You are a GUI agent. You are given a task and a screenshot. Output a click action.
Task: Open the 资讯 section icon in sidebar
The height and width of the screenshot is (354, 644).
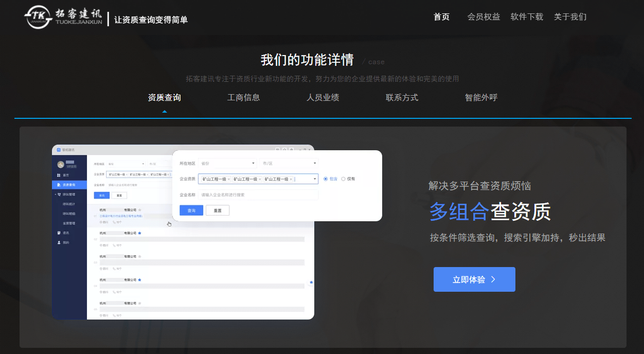[58, 232]
